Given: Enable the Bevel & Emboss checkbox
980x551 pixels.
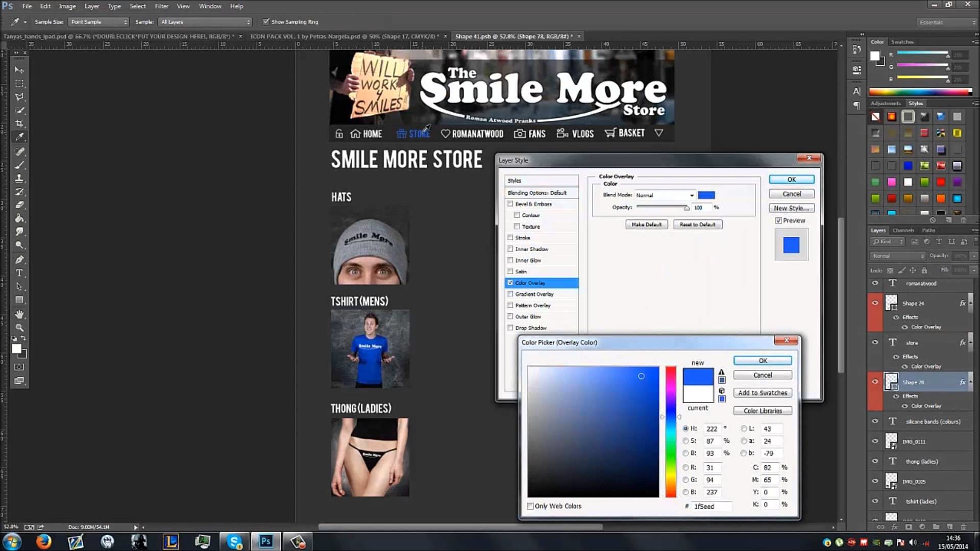Looking at the screenshot, I should [510, 204].
